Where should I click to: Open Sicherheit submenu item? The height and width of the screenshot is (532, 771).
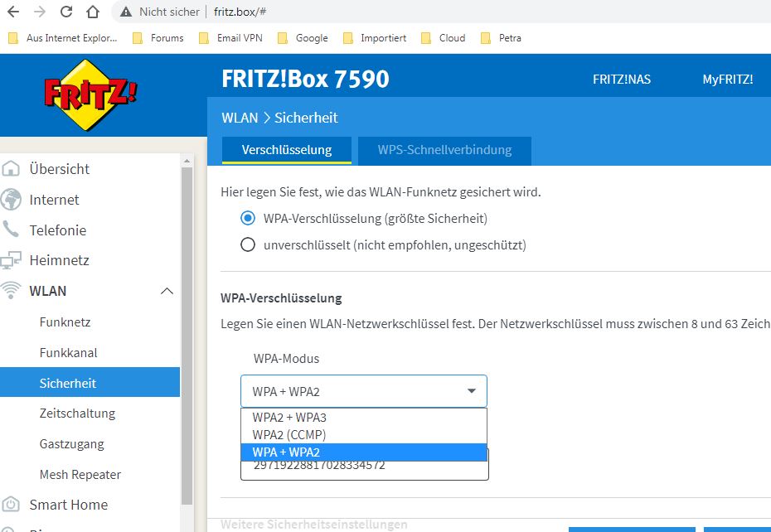pyautogui.click(x=90, y=382)
